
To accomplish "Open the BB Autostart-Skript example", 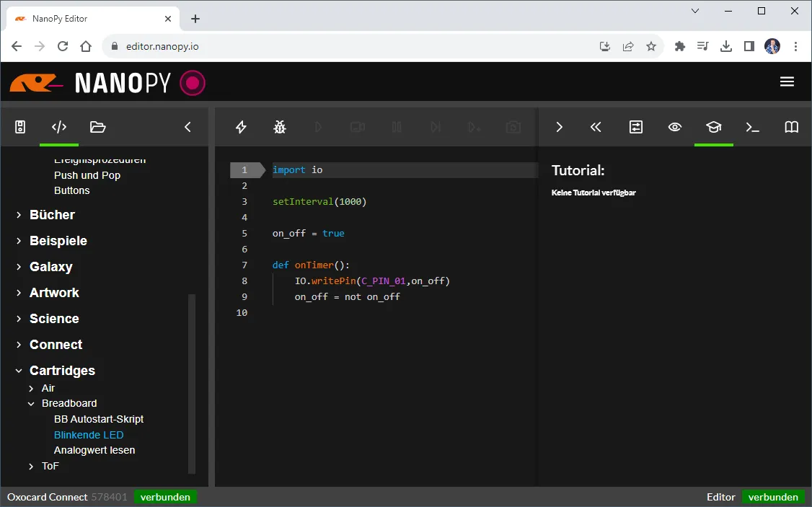I will [99, 419].
